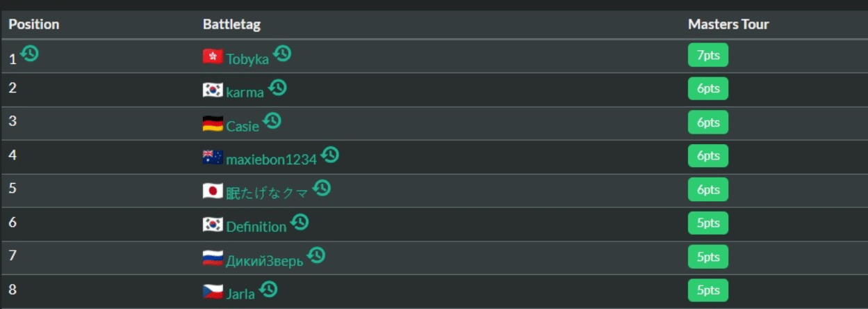Click the history icon next to 眠たげなクマ
This screenshot has height=309, width=868.
(322, 188)
